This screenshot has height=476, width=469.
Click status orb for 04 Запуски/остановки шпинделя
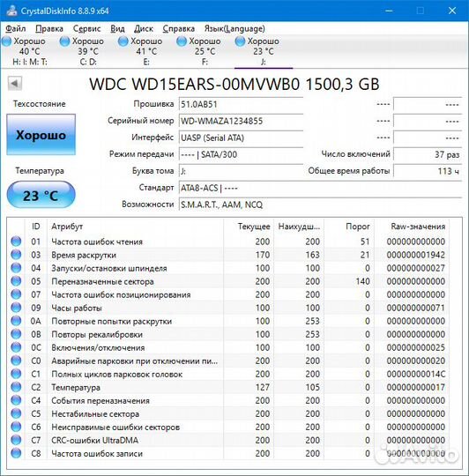click(16, 268)
